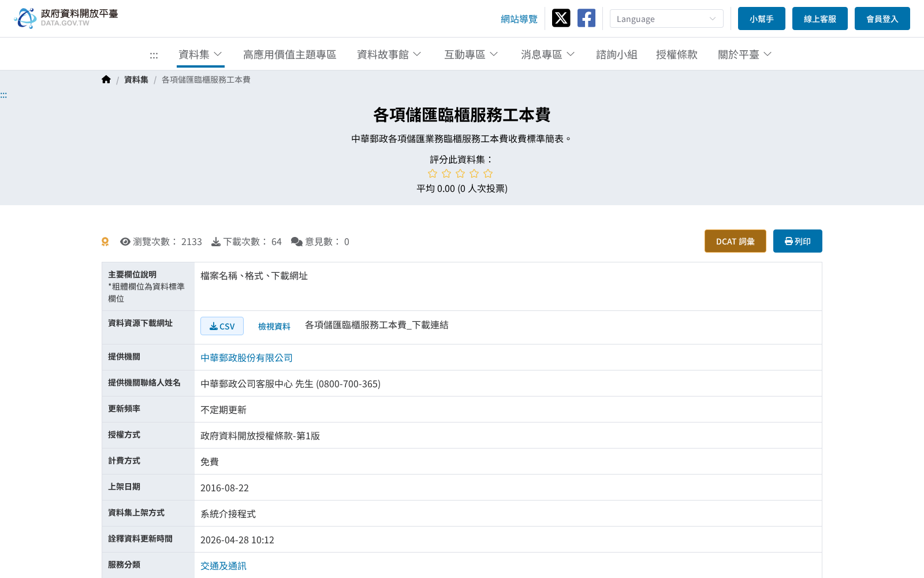The width and height of the screenshot is (924, 578).
Task: Open the Language dropdown
Action: click(666, 18)
